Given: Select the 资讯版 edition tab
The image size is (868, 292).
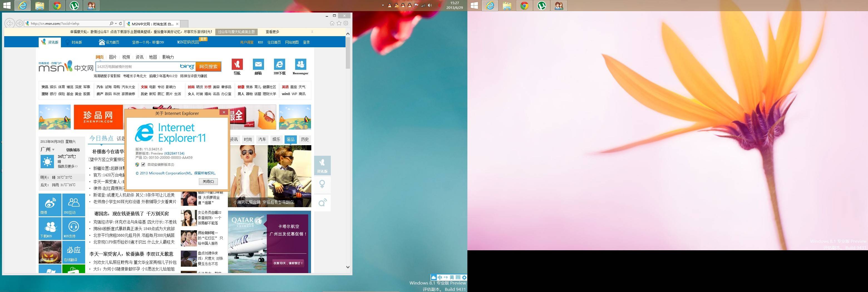Looking at the screenshot, I should pos(50,42).
